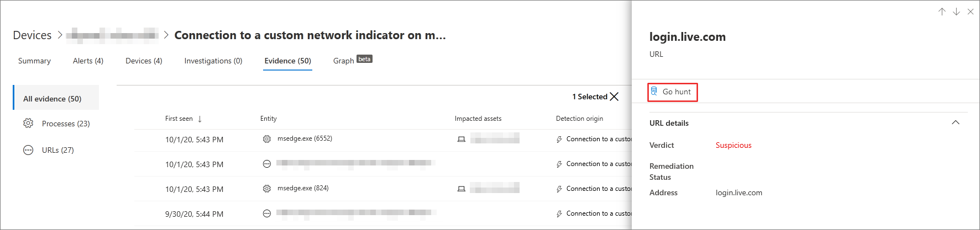Click the Devices breadcrumb link
Viewport: 980px width, 230px height.
pyautogui.click(x=32, y=35)
